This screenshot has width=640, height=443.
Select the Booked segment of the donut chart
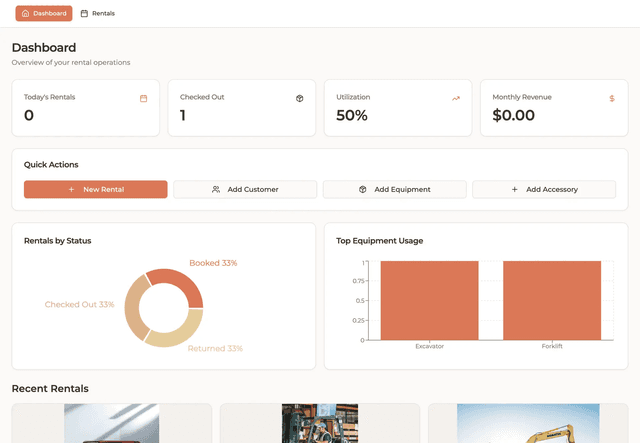(x=184, y=287)
